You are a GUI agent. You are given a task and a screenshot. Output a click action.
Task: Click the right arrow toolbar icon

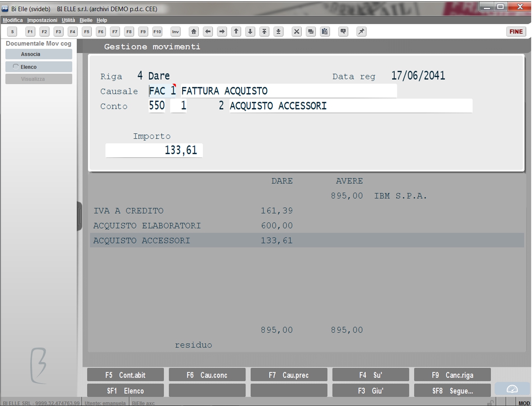(222, 32)
